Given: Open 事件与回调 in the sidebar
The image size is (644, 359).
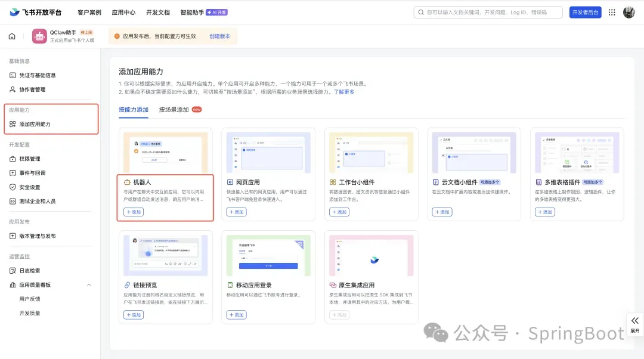Looking at the screenshot, I should pyautogui.click(x=32, y=173).
